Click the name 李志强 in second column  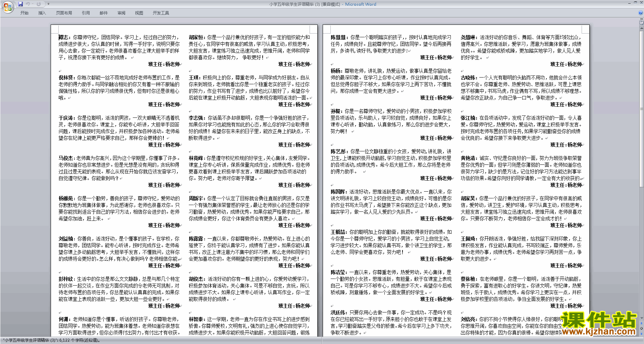click(197, 118)
